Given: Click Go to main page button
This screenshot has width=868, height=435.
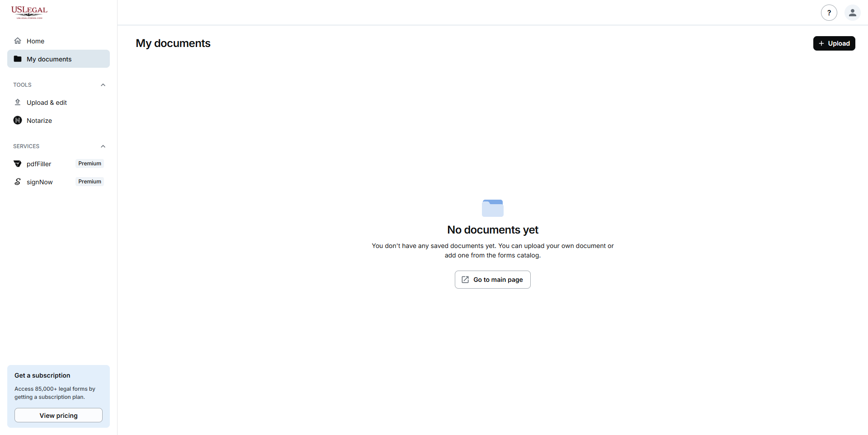Looking at the screenshot, I should coord(492,280).
